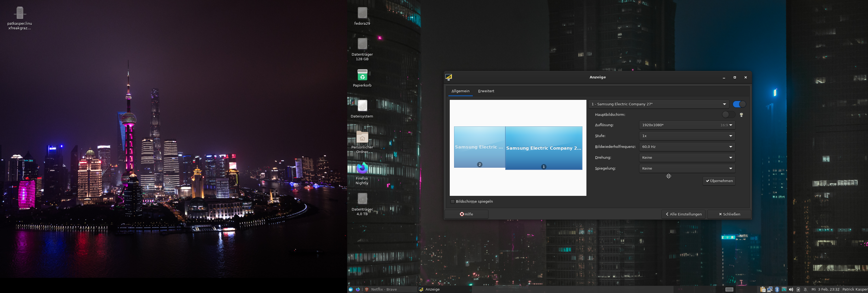This screenshot has height=293, width=868.
Task: Open the Xfce applications menu icon
Action: pyautogui.click(x=351, y=289)
